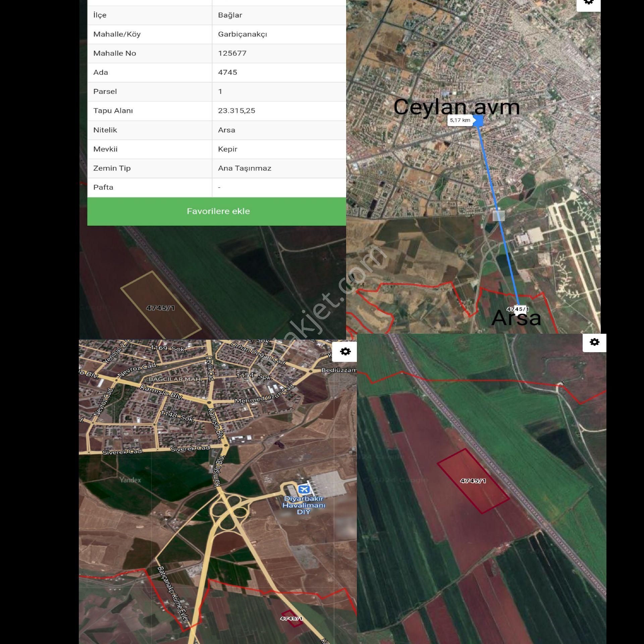Click the Mahalle/Köy row label

(117, 34)
